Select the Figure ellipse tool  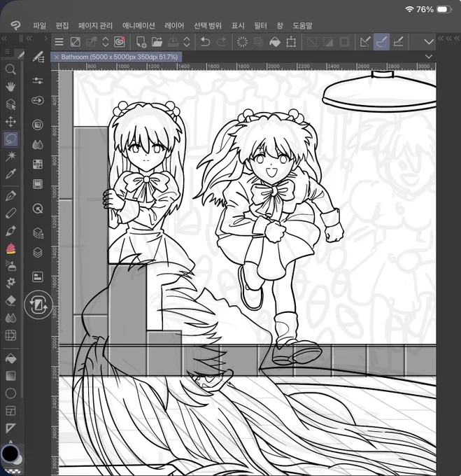[10, 393]
